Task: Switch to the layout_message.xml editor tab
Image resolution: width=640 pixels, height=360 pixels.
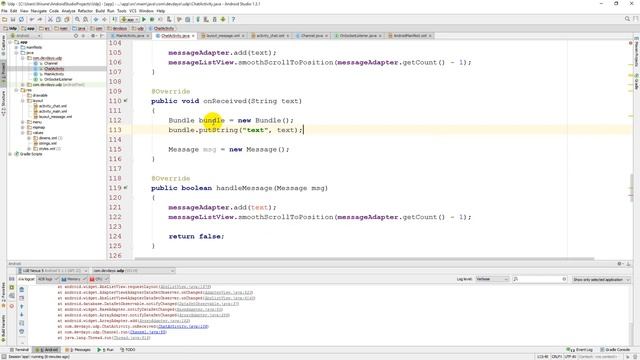Action: 222,36
